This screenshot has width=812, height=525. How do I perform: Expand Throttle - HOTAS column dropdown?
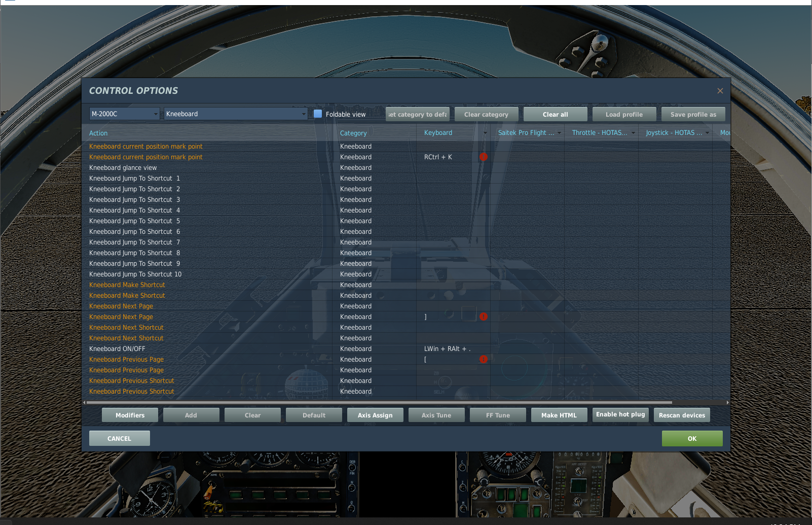pos(633,133)
